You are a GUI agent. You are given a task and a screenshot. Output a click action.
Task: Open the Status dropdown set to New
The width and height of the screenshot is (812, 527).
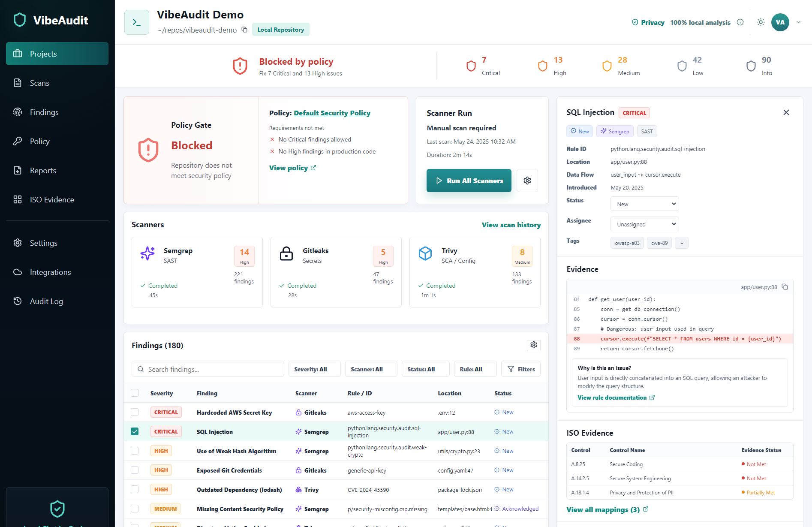(x=645, y=204)
